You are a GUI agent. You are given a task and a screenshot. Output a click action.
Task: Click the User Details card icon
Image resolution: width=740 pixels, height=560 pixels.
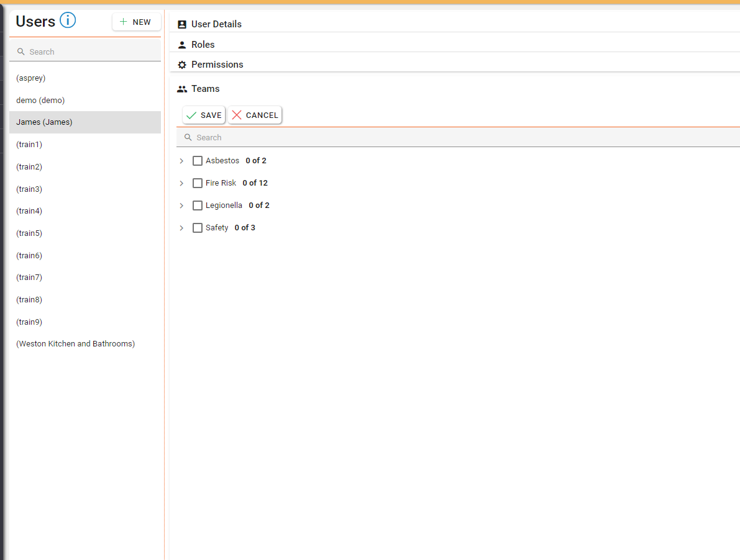click(x=182, y=25)
